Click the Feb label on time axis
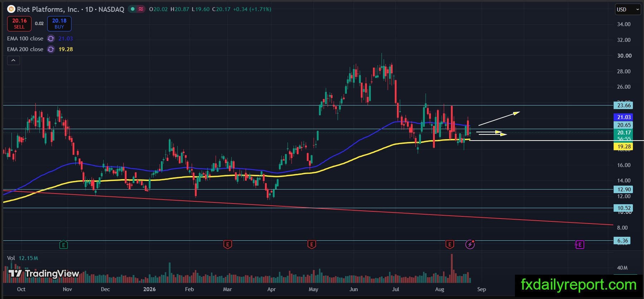The image size is (644, 299). pyautogui.click(x=189, y=289)
